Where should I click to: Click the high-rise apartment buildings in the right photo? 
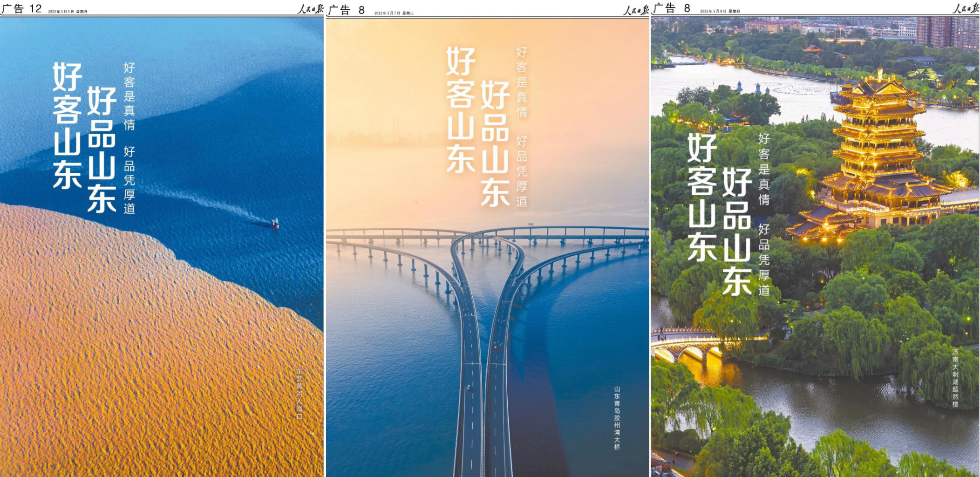[x=947, y=32]
